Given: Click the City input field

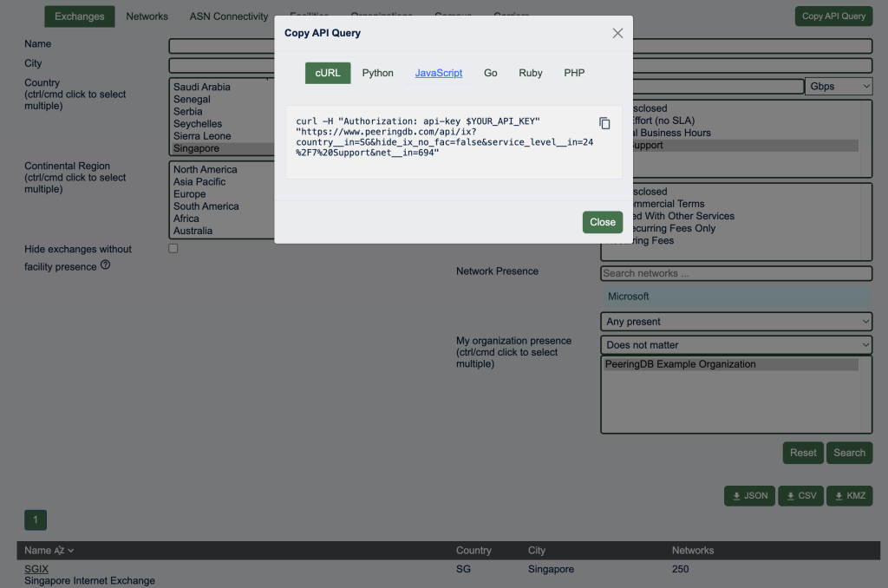Looking at the screenshot, I should pyautogui.click(x=221, y=66).
